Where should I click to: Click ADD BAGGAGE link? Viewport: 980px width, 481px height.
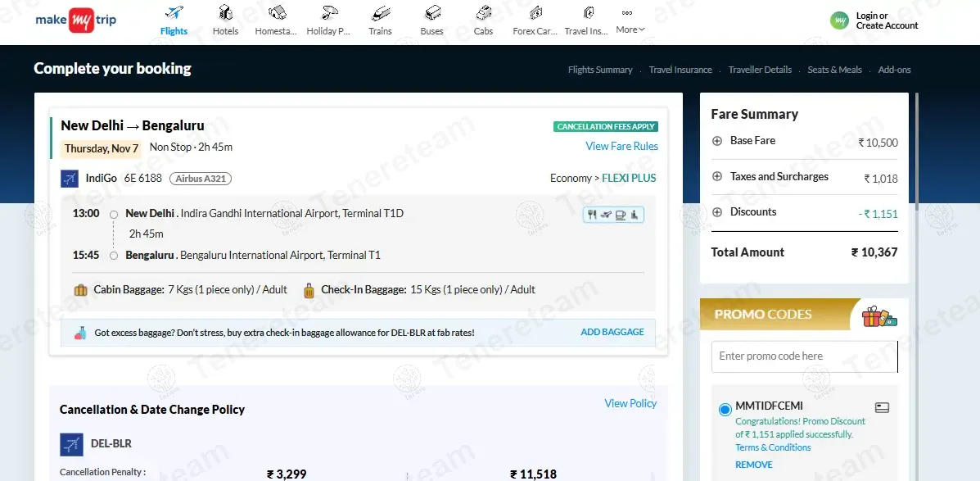coord(612,332)
